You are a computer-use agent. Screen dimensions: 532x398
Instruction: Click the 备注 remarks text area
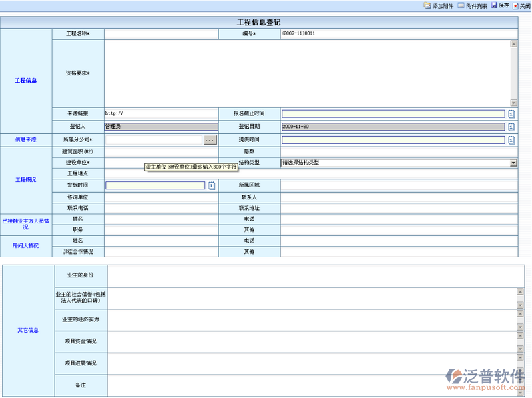[x=311, y=385]
